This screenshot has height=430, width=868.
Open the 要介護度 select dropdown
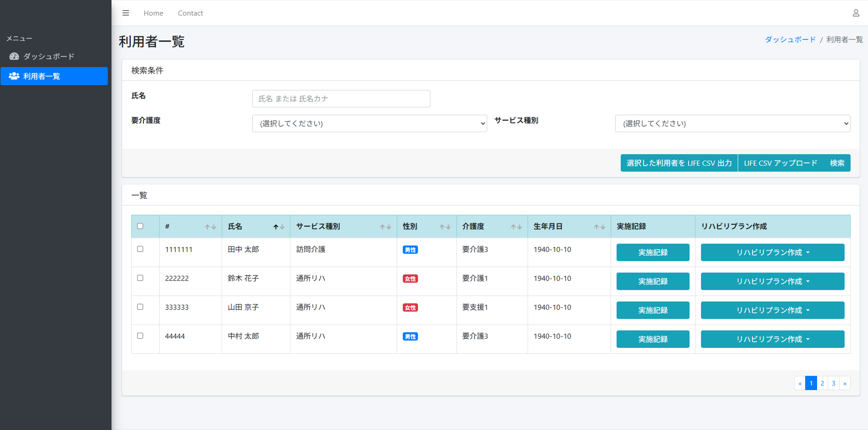[369, 123]
